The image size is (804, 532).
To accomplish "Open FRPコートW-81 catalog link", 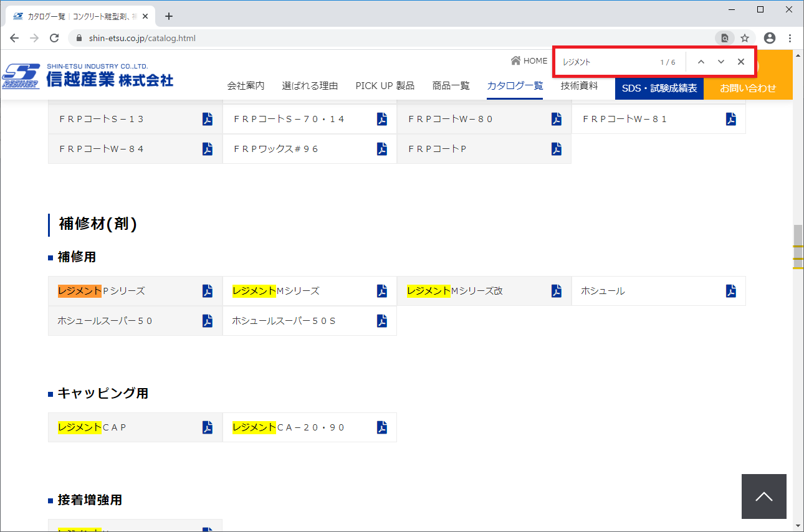I will pos(659,119).
